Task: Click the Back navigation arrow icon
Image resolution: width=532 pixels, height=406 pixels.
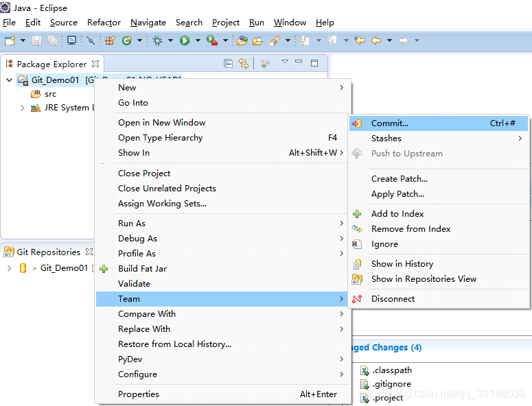Action: pyautogui.click(x=376, y=40)
